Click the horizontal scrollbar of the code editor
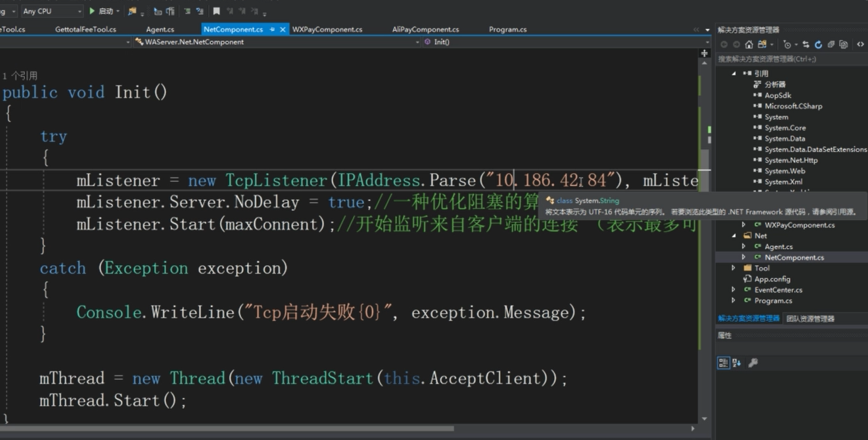Image resolution: width=868 pixels, height=440 pixels. click(227, 429)
